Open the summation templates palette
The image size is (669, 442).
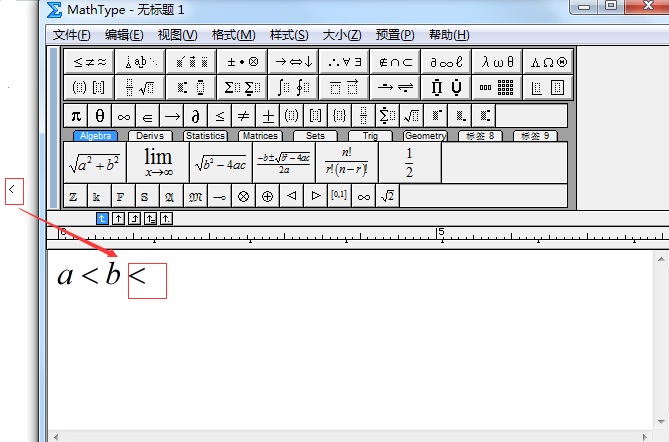tap(241, 87)
